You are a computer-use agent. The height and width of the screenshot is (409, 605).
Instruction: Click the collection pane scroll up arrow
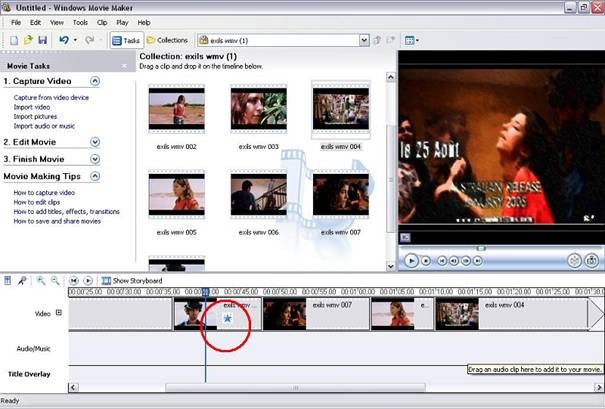[390, 77]
